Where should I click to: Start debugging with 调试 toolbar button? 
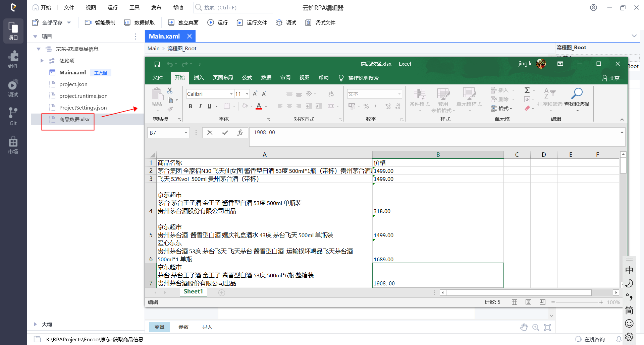click(x=286, y=22)
